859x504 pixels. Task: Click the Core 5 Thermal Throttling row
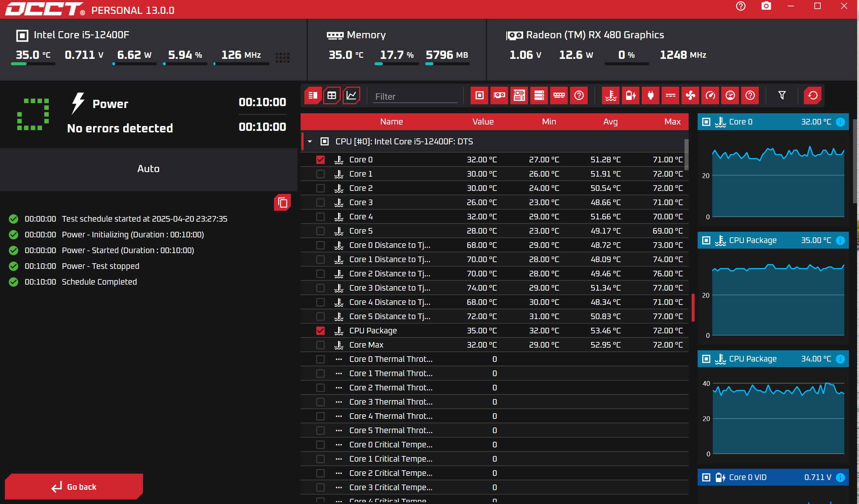click(494, 430)
